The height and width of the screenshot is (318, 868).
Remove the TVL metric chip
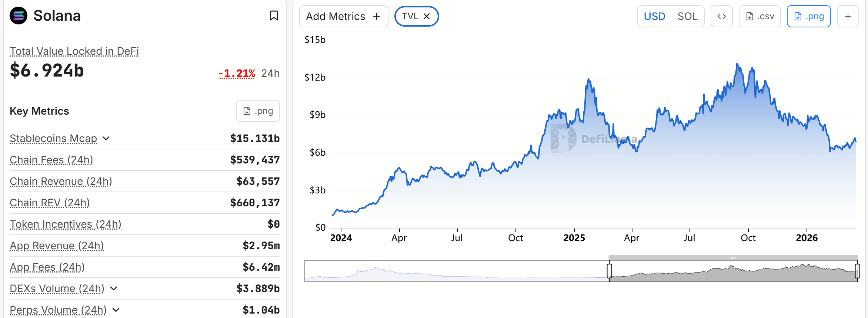coord(427,16)
